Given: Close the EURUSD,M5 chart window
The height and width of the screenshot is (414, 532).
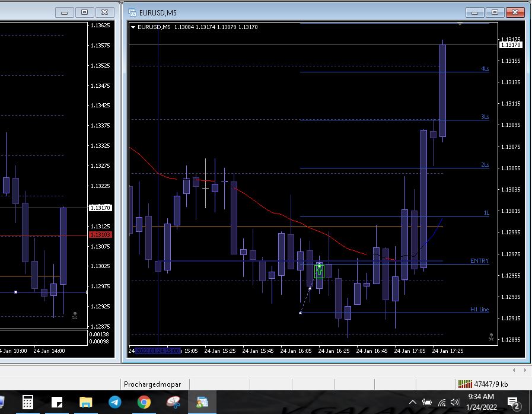Looking at the screenshot, I should point(515,12).
